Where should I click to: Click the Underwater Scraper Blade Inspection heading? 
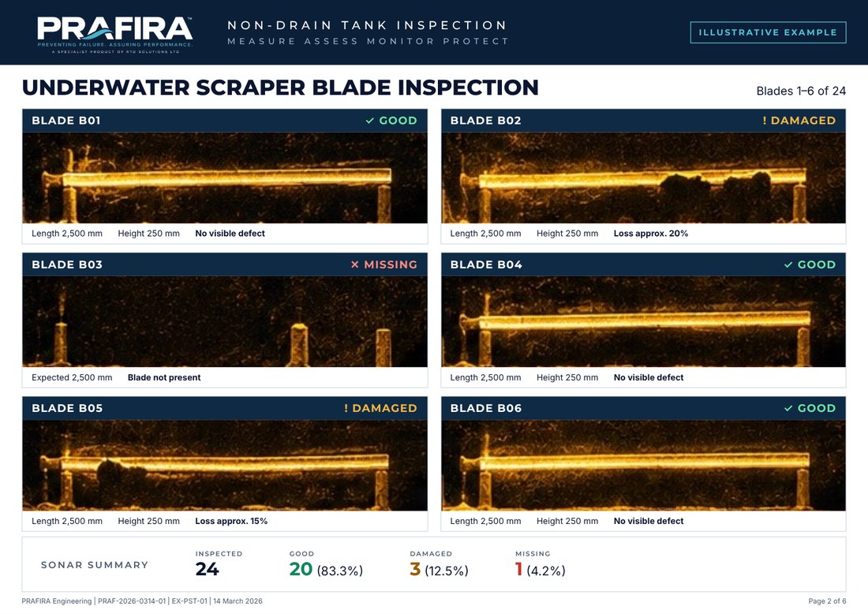(280, 88)
